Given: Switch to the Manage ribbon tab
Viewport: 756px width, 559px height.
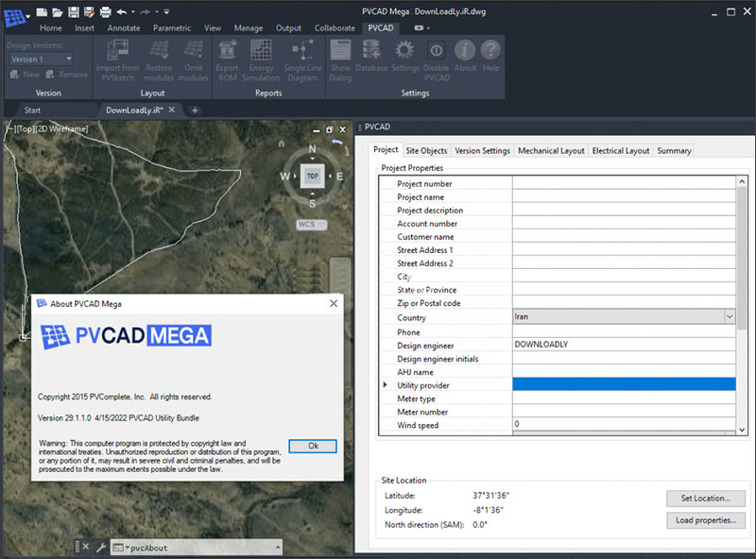Looking at the screenshot, I should click(249, 28).
